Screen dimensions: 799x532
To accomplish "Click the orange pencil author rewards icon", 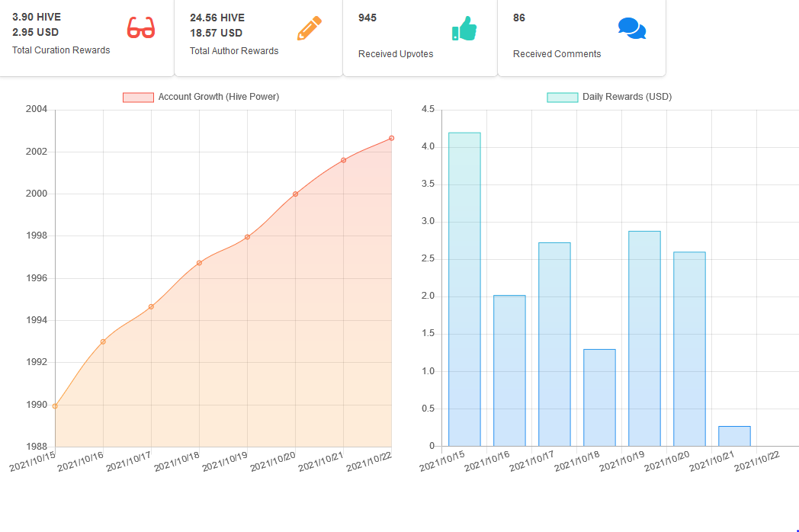I will coord(310,28).
